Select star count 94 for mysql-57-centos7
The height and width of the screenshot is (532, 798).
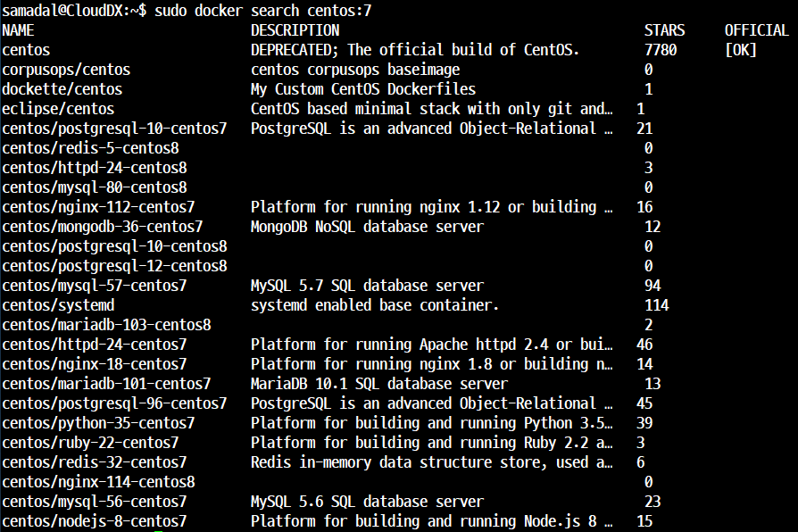tap(653, 286)
